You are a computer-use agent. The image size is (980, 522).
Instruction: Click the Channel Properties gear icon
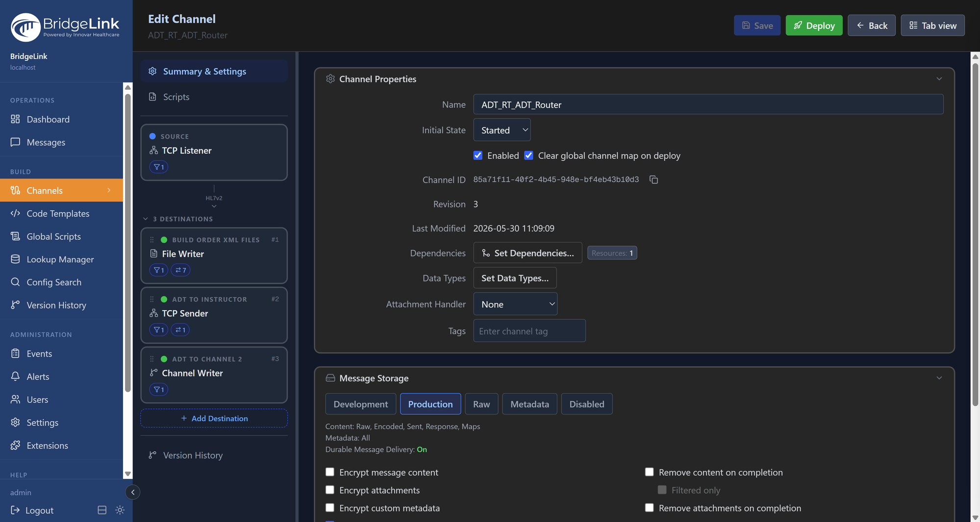click(x=330, y=79)
